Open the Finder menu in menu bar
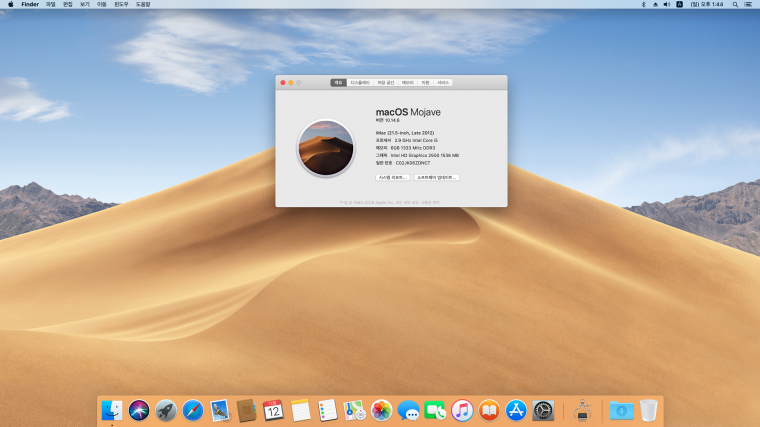 point(30,4)
